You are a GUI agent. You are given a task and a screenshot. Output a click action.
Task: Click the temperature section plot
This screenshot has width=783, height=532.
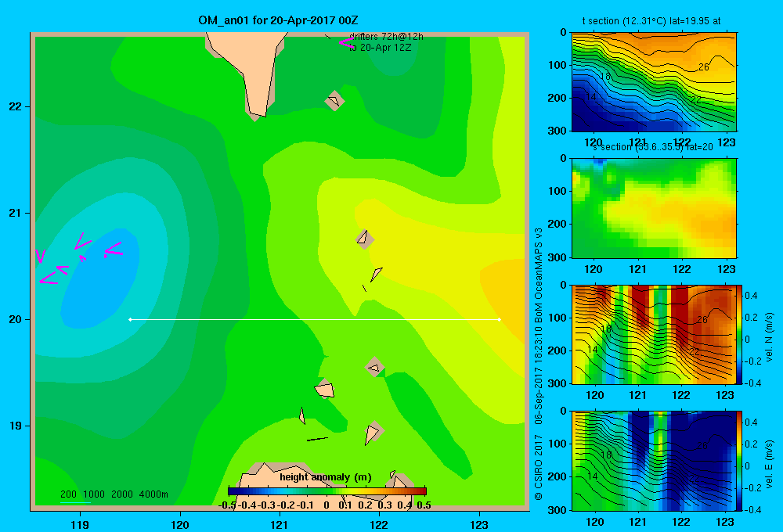(x=654, y=82)
